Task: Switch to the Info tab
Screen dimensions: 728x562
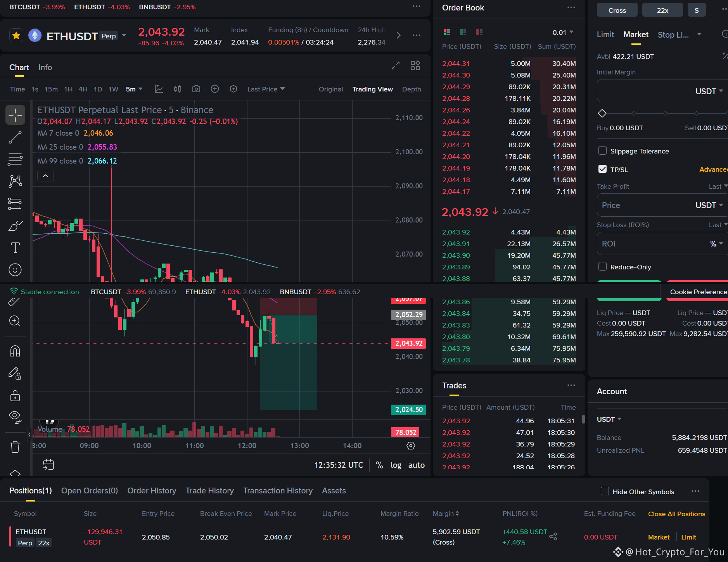Action: (45, 67)
